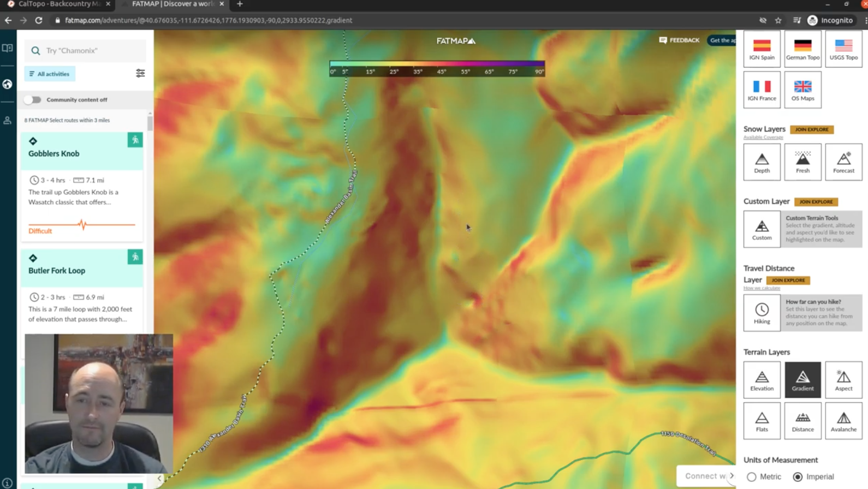Enable the Avalanche terrain layer
Image resolution: width=868 pixels, height=489 pixels.
point(843,421)
